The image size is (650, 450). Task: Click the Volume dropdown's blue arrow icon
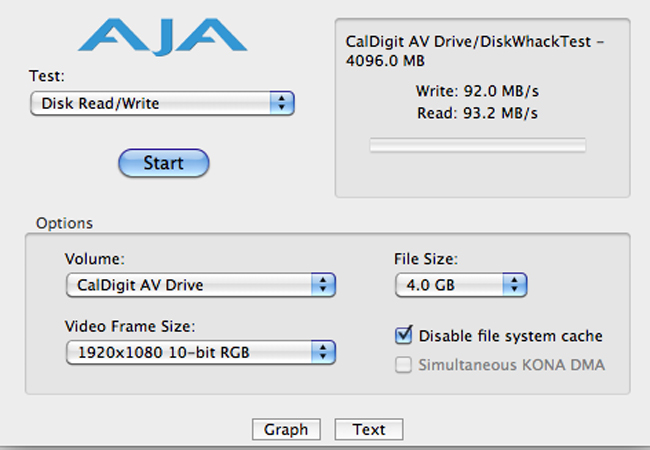323,285
